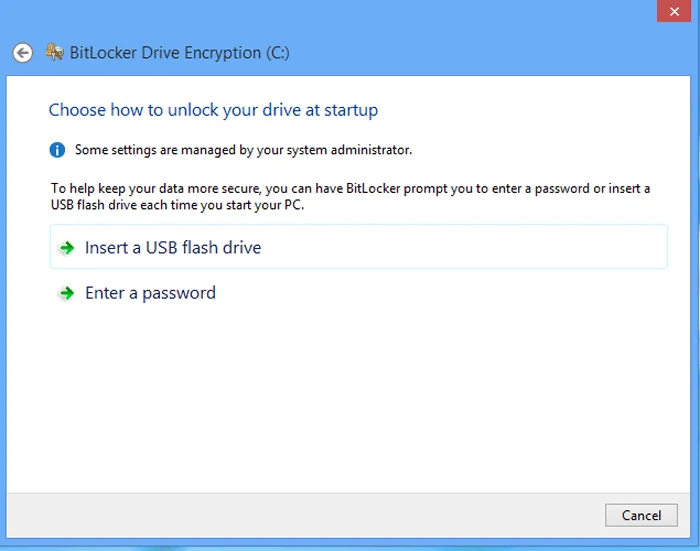Click heading Choose how to unlock your drive
This screenshot has height=551, width=700.
coord(213,110)
